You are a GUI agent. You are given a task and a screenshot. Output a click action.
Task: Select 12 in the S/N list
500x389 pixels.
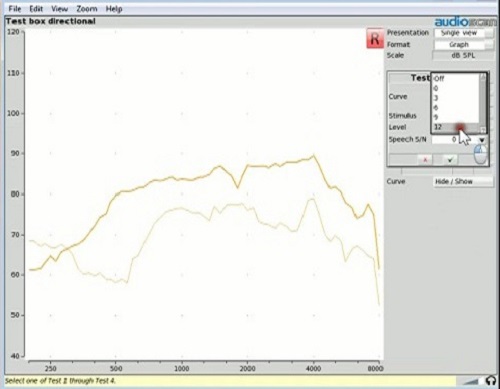pyautogui.click(x=456, y=127)
